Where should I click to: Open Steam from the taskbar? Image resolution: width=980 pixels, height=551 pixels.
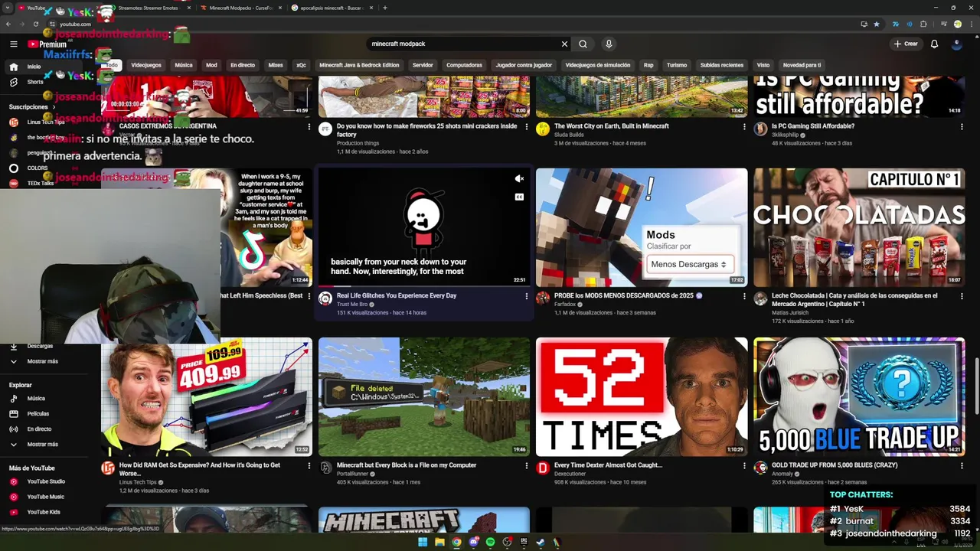click(x=541, y=543)
